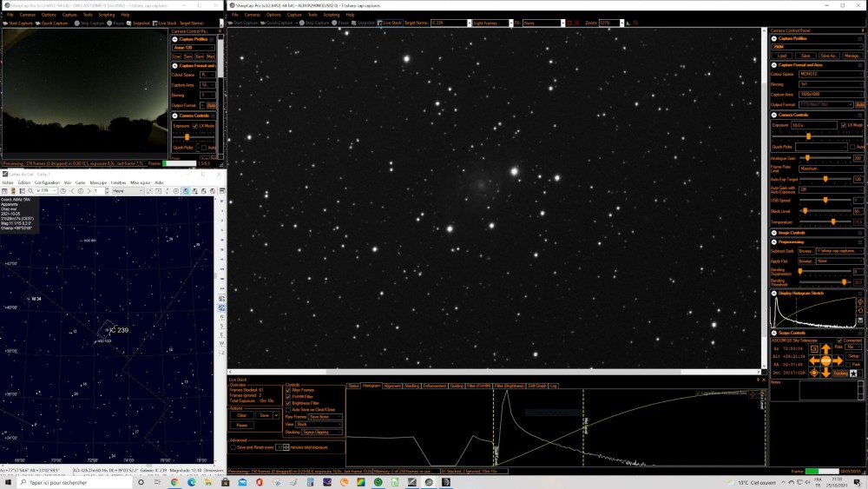This screenshot has width=868, height=489.
Task: Open the search magnifier in Cartes du Ciel toolbar
Action: (30, 191)
